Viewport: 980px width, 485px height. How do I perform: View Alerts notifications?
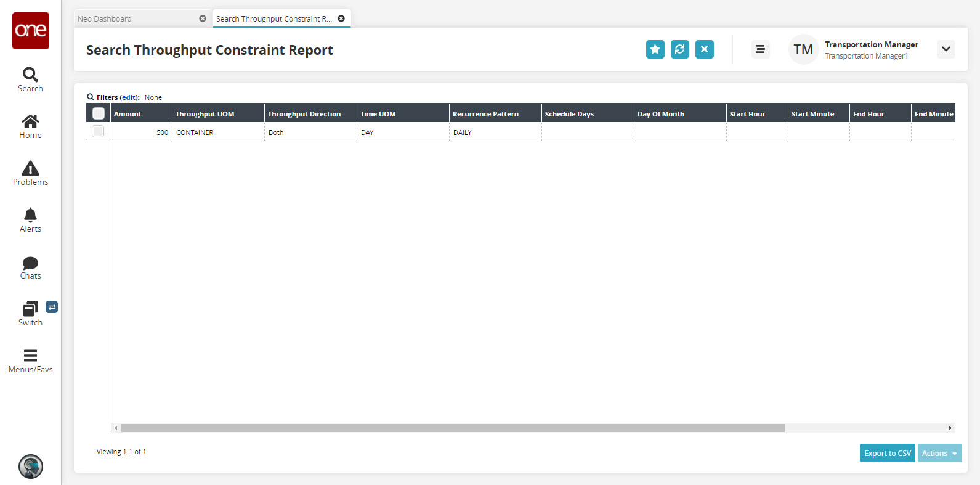point(30,221)
